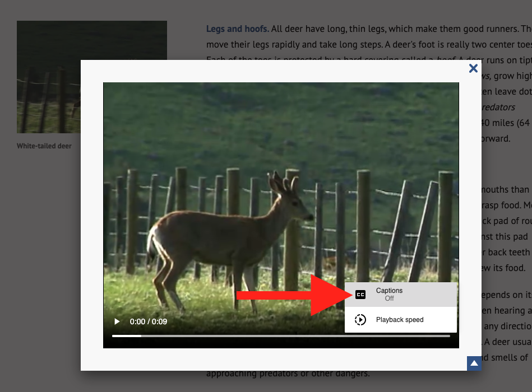Open the Captions menu option
Image resolution: width=532 pixels, height=392 pixels.
(x=401, y=295)
